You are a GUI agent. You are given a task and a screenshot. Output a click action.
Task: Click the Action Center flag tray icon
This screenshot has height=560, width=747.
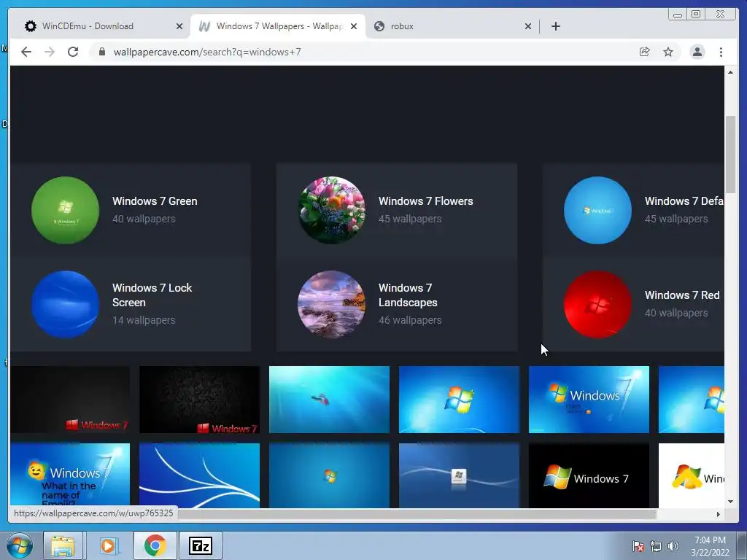tap(638, 546)
